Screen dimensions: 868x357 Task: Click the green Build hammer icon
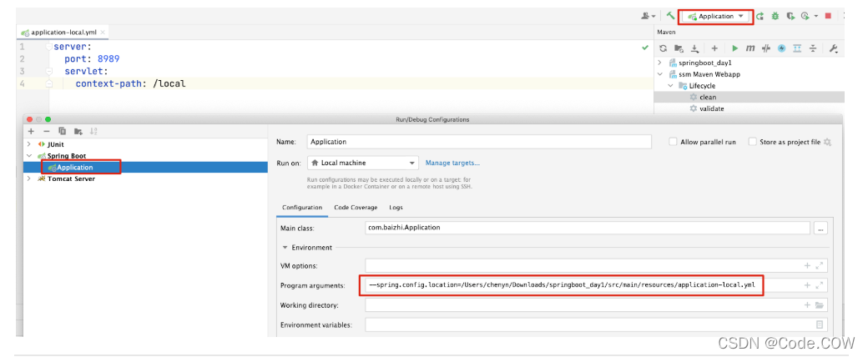pyautogui.click(x=670, y=16)
